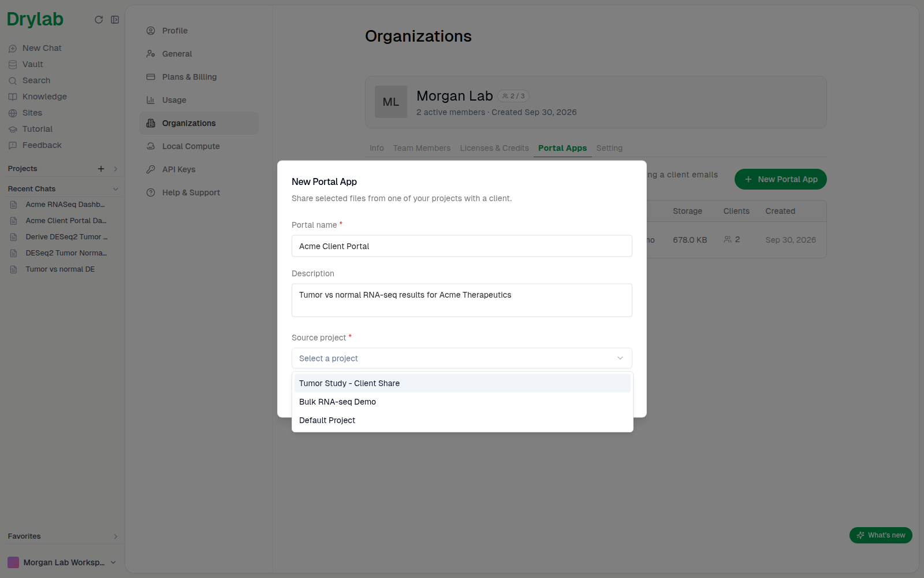The image size is (924, 578).
Task: Open the Tutorial page
Action: 38,129
